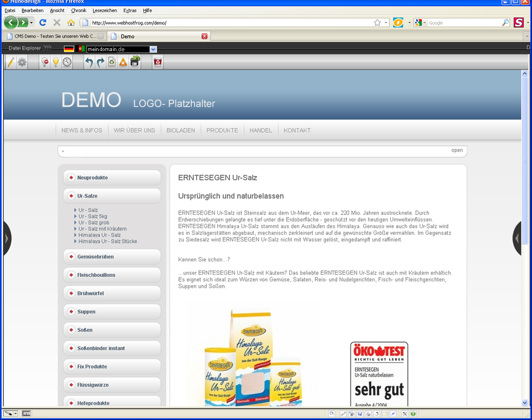The image size is (532, 420).
Task: Open the Ansicht menu
Action: click(57, 11)
